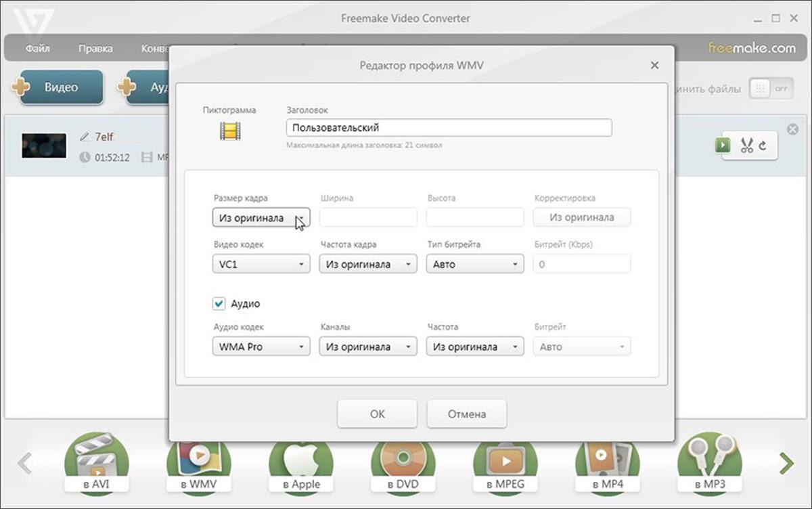Open the disabled audio 'Битрейт' Авто dropdown
812x509 pixels.
[582, 347]
